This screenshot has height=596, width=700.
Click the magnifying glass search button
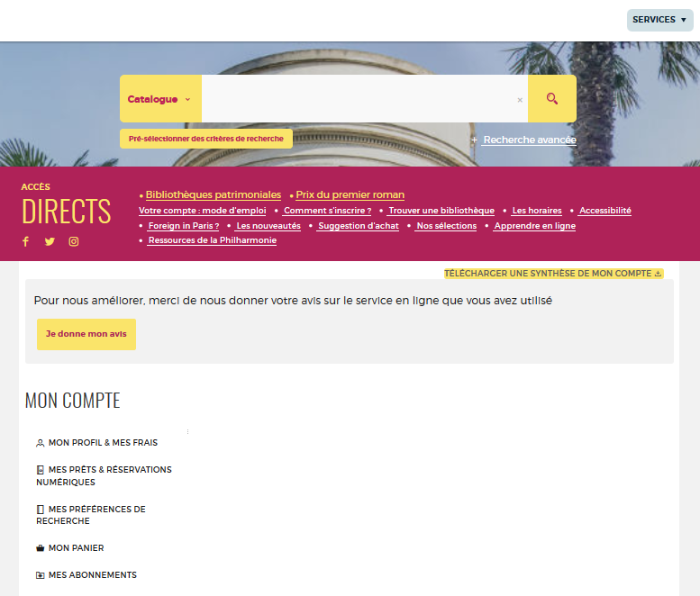[x=552, y=99]
